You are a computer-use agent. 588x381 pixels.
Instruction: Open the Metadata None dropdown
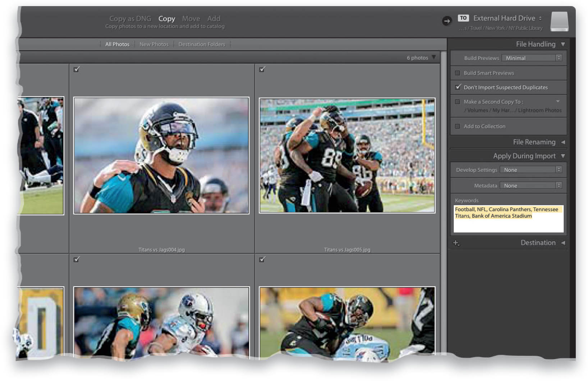tap(530, 186)
